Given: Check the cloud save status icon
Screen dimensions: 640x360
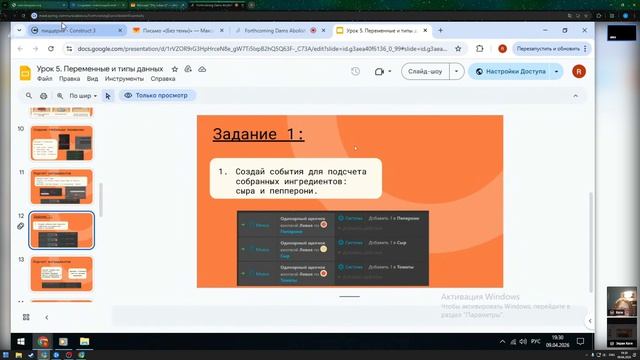Looking at the screenshot, I should click(x=202, y=69).
